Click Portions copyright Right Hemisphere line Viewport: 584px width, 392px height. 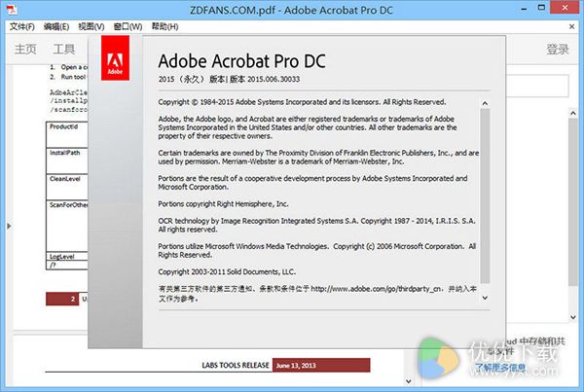click(x=223, y=204)
